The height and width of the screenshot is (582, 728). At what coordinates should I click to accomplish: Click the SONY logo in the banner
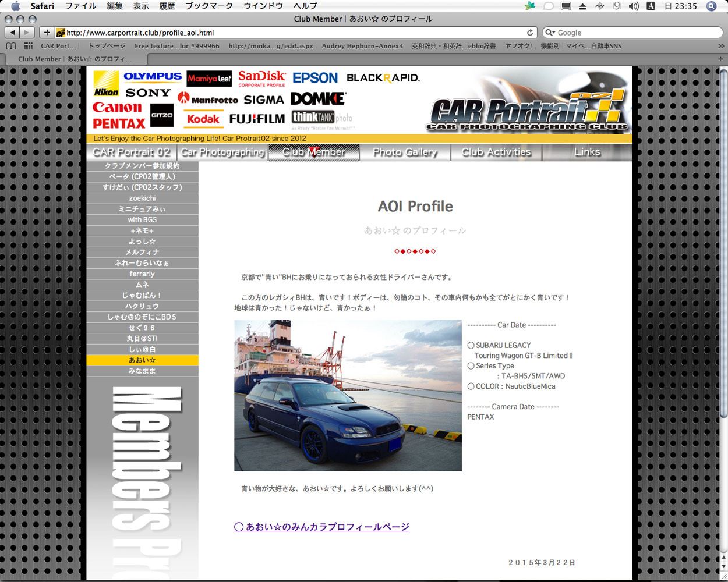[x=148, y=93]
